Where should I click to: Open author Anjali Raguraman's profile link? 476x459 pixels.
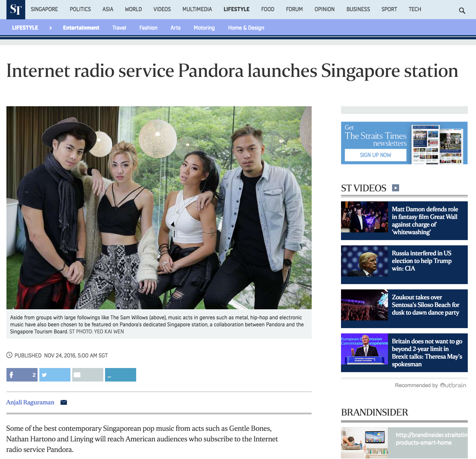click(x=30, y=402)
